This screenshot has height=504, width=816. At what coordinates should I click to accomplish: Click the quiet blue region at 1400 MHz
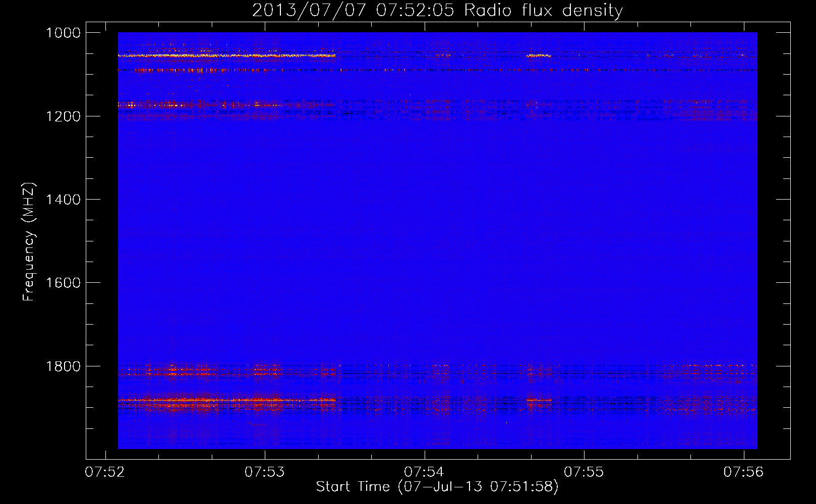[x=437, y=200]
